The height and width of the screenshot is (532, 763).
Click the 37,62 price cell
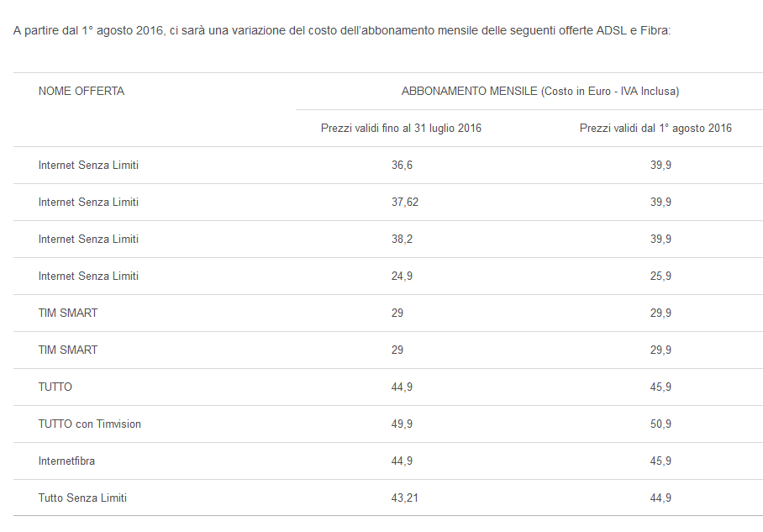(x=405, y=203)
